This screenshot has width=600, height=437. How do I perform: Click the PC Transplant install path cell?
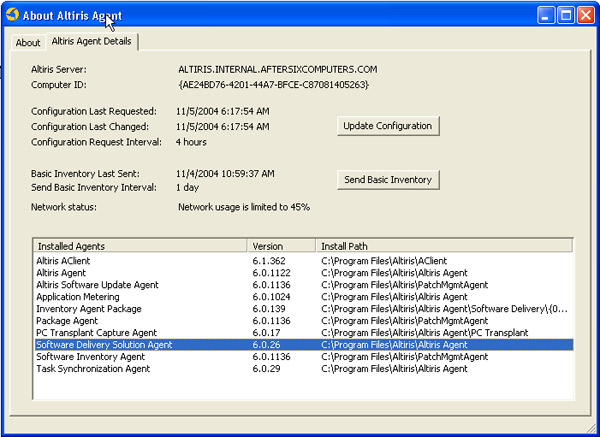425,333
